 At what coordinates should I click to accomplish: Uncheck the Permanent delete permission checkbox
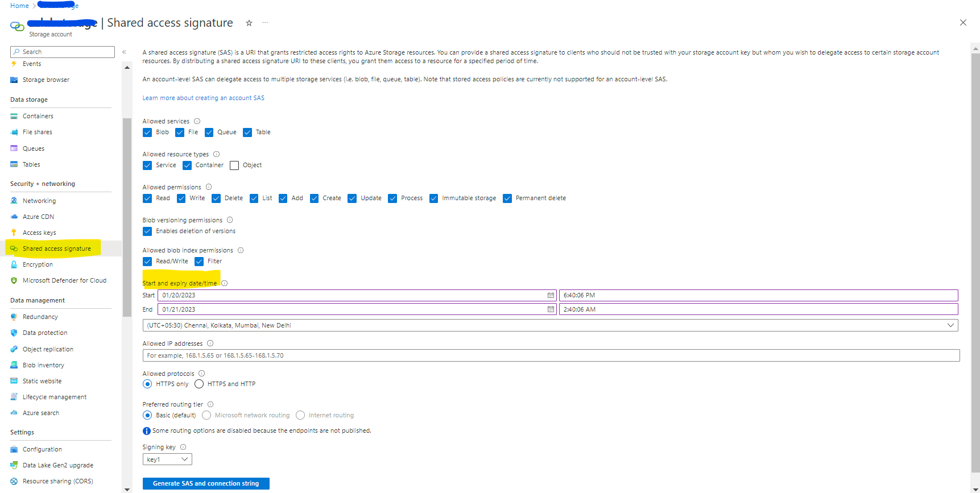507,198
